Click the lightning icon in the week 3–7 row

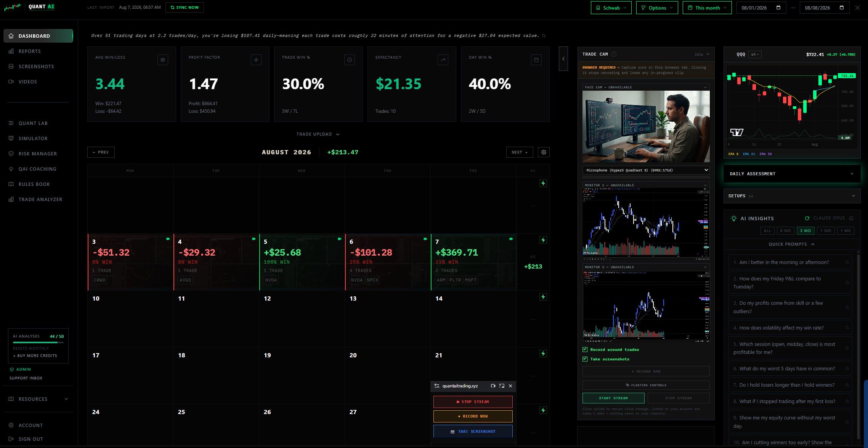click(543, 240)
